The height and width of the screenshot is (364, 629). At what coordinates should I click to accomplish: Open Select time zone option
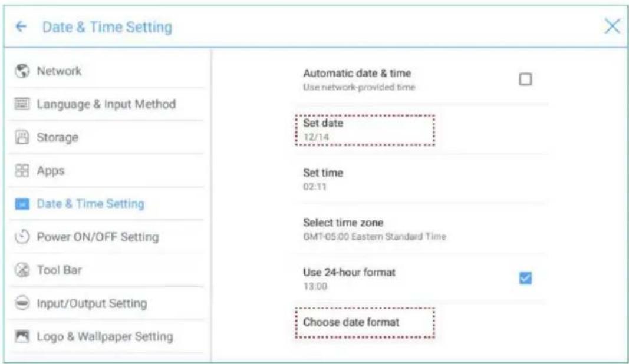coord(420,229)
